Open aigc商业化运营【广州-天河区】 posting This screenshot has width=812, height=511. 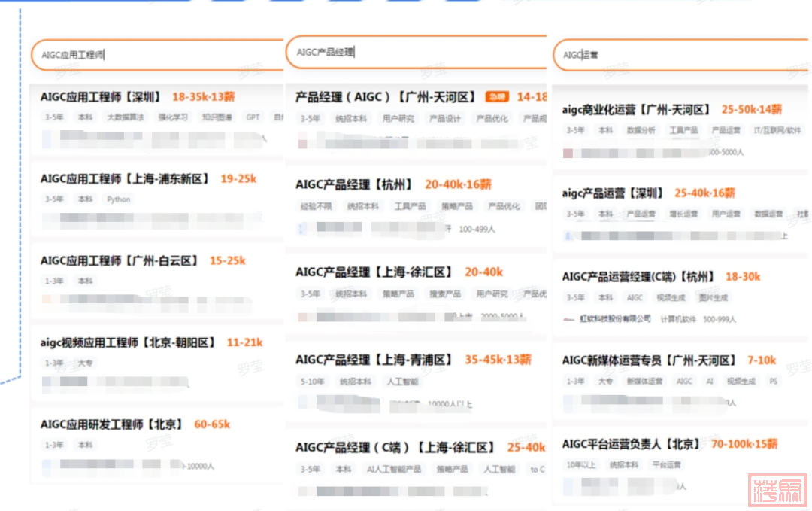636,110
